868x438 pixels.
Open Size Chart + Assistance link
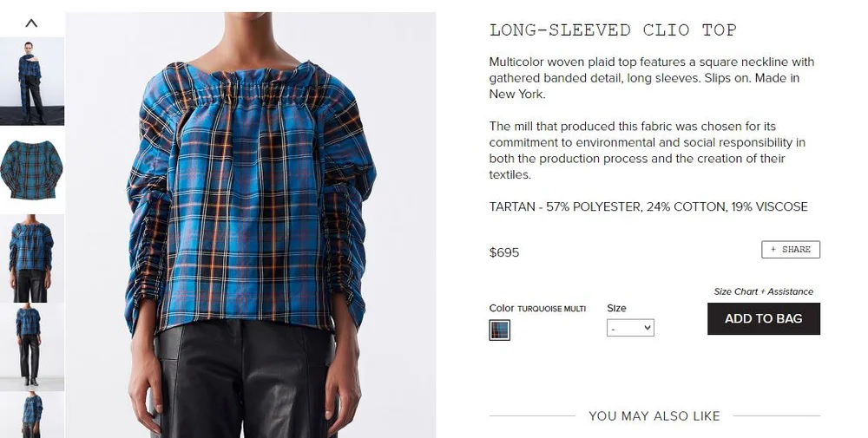(x=763, y=291)
